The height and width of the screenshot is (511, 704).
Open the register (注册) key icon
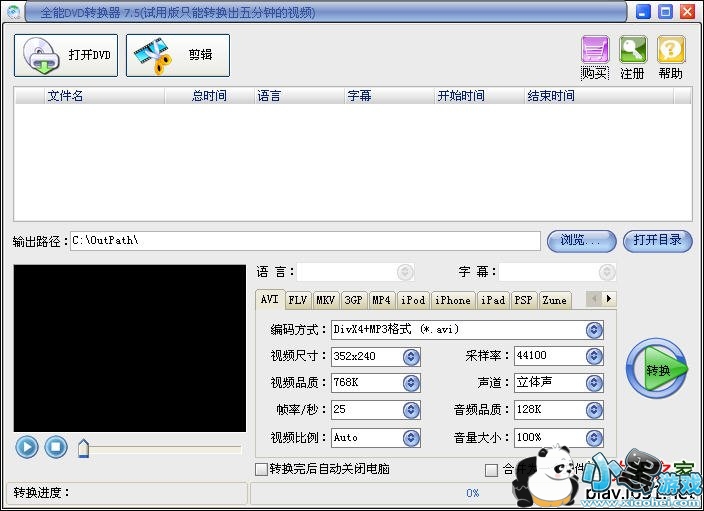point(633,50)
